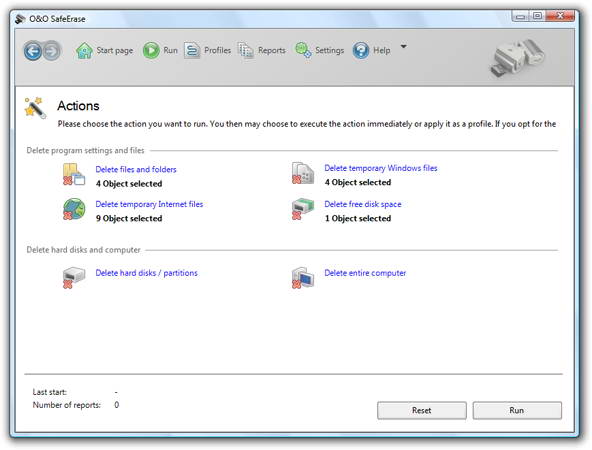Click the Delete entire computer icon
Screen dimensions: 592x450
[x=303, y=278]
